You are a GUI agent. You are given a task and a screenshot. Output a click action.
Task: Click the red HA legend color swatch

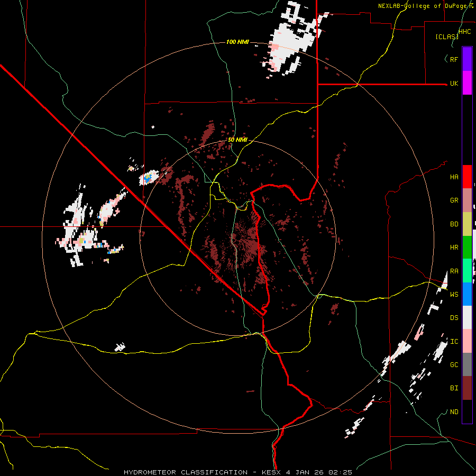[x=467, y=177]
